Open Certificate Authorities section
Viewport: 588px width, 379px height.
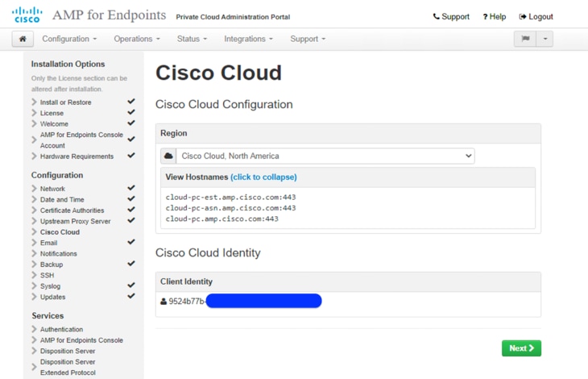pos(72,210)
